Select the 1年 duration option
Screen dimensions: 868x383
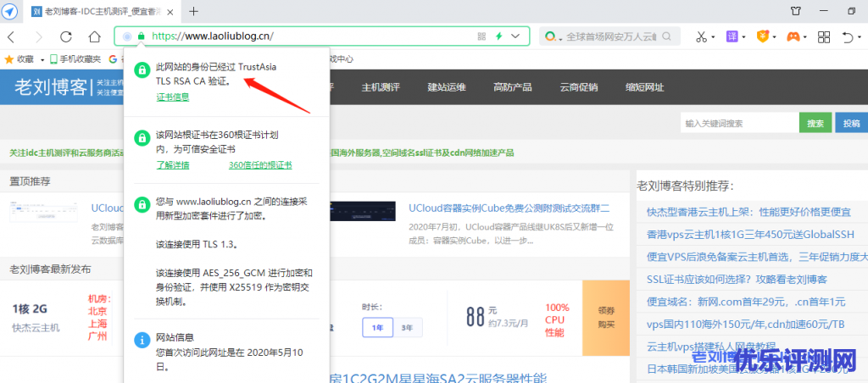(x=377, y=327)
